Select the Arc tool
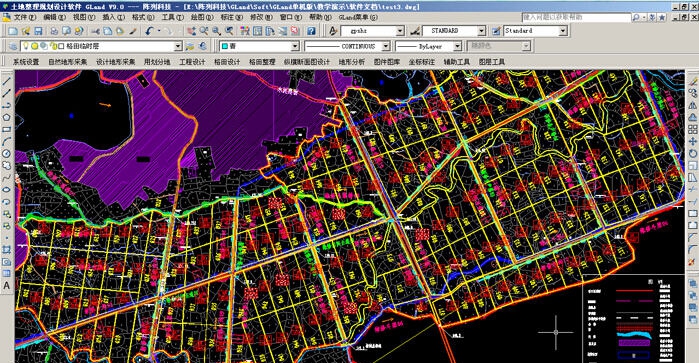 click(7, 141)
